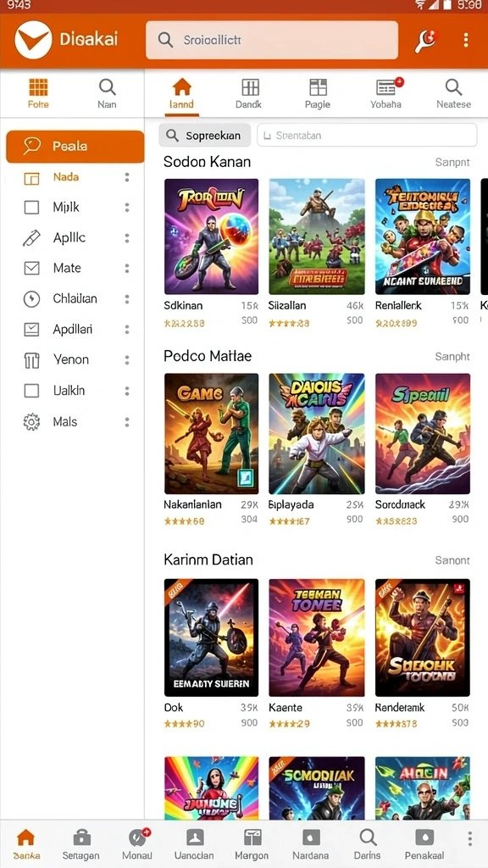Image resolution: width=488 pixels, height=868 pixels.
Task: Open the Diakai app logo
Action: [33, 40]
